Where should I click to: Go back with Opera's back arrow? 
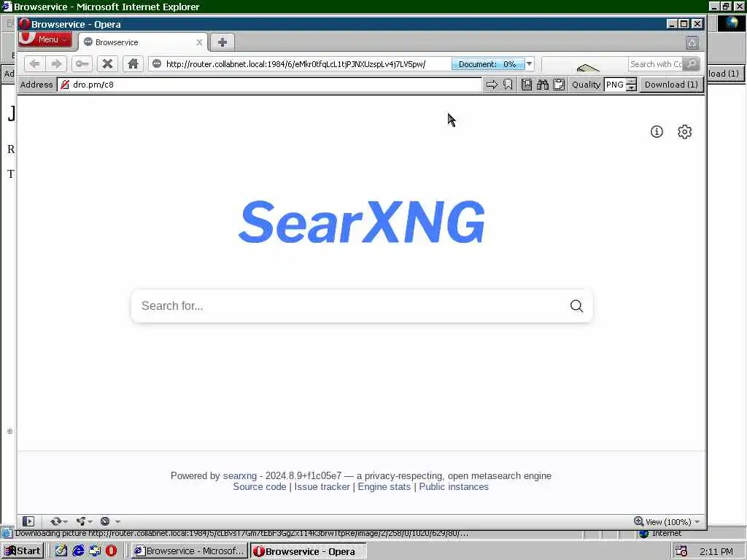34,64
